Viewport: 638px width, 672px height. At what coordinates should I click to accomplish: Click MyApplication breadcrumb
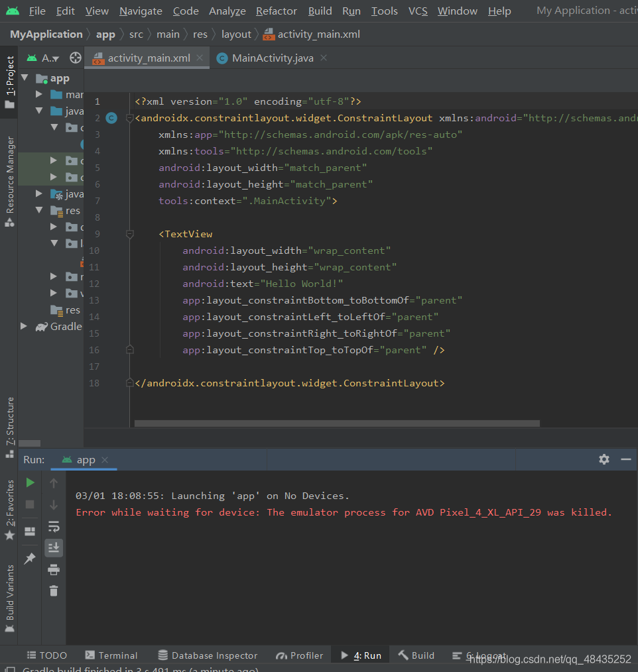(x=46, y=34)
